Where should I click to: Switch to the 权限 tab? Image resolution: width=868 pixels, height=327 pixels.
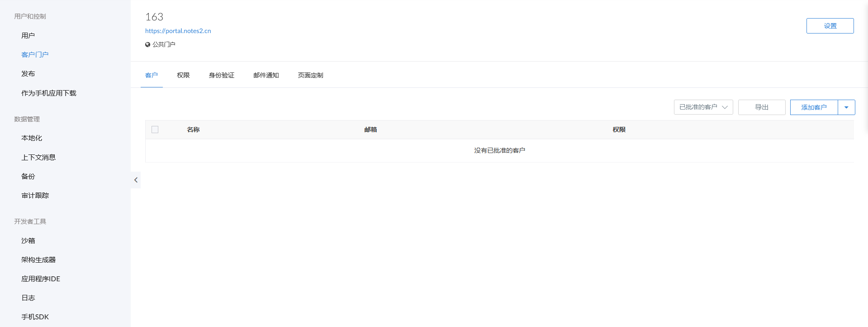coord(183,75)
